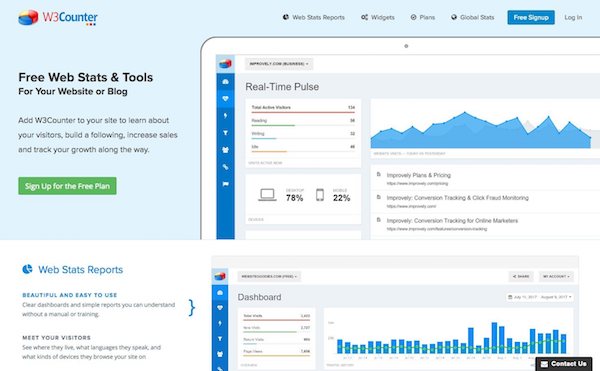This screenshot has width=600, height=371.
Task: Select the funnel icon in Dashboard screenshot sidebar
Action: [220, 338]
